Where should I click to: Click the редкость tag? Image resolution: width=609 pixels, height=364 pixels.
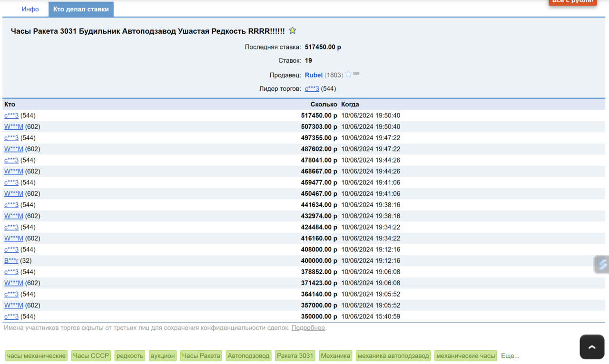tap(130, 356)
